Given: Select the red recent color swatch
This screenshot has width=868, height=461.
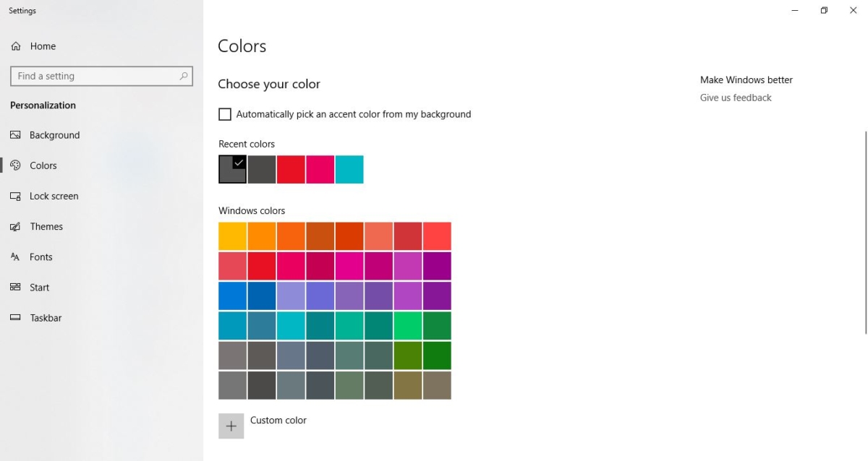Looking at the screenshot, I should [x=291, y=169].
